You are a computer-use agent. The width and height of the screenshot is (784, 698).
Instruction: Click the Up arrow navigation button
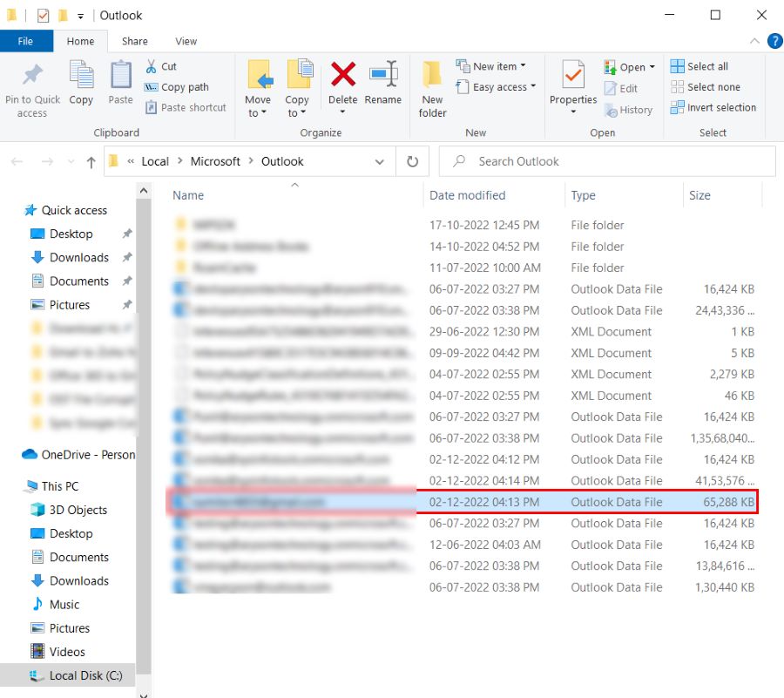pyautogui.click(x=91, y=162)
